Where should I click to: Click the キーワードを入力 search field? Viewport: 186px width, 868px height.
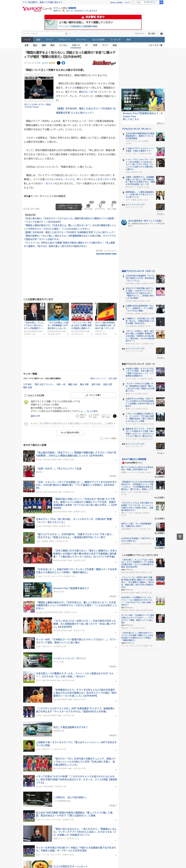point(44,34)
